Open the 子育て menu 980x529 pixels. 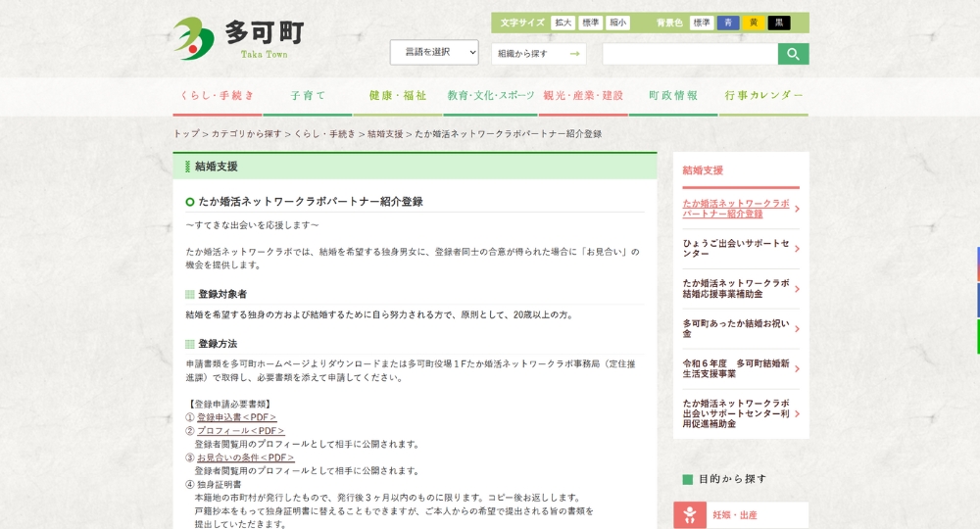click(x=308, y=97)
